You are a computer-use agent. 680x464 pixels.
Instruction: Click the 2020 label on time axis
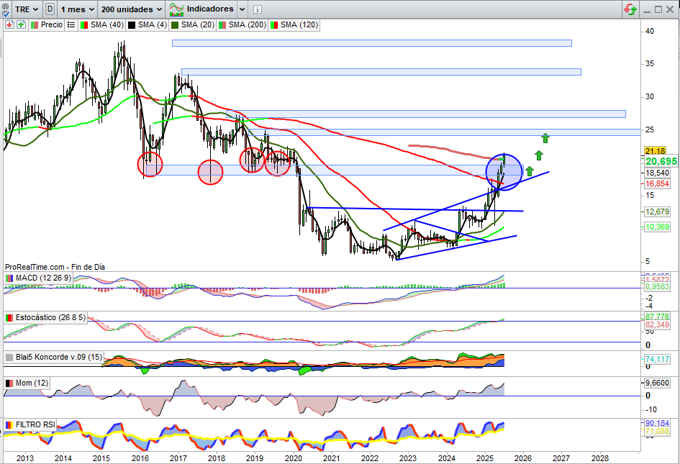pos(293,458)
